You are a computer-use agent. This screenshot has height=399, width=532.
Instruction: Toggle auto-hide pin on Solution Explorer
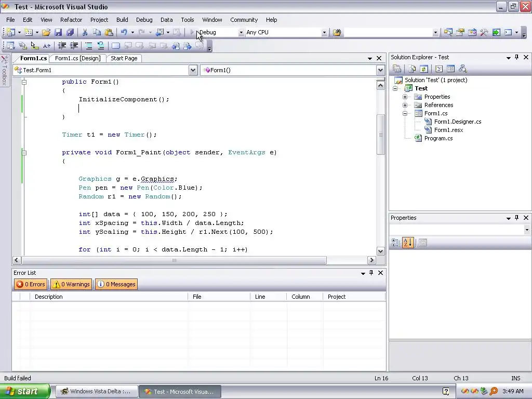517,57
